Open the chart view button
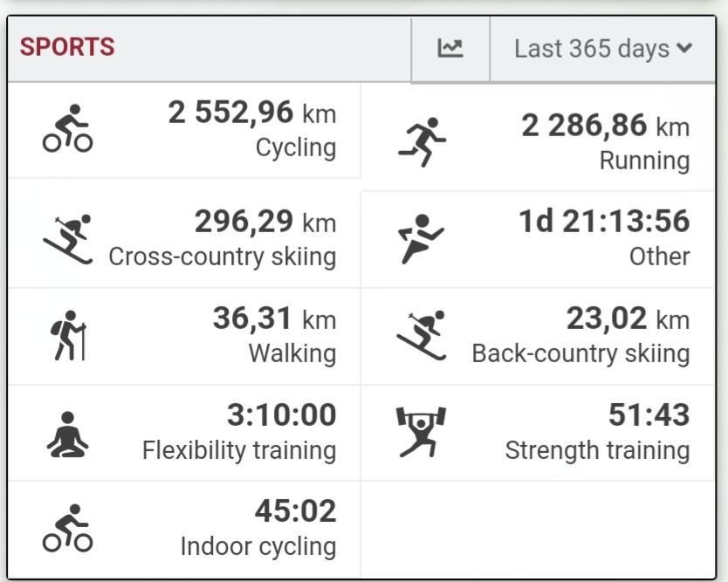The height and width of the screenshot is (582, 728). click(450, 48)
